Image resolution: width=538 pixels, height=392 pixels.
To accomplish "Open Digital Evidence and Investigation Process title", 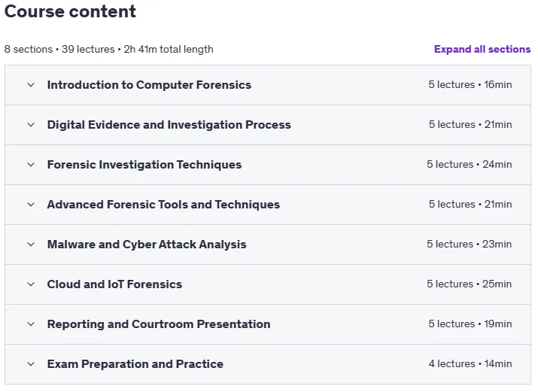I will pos(169,125).
